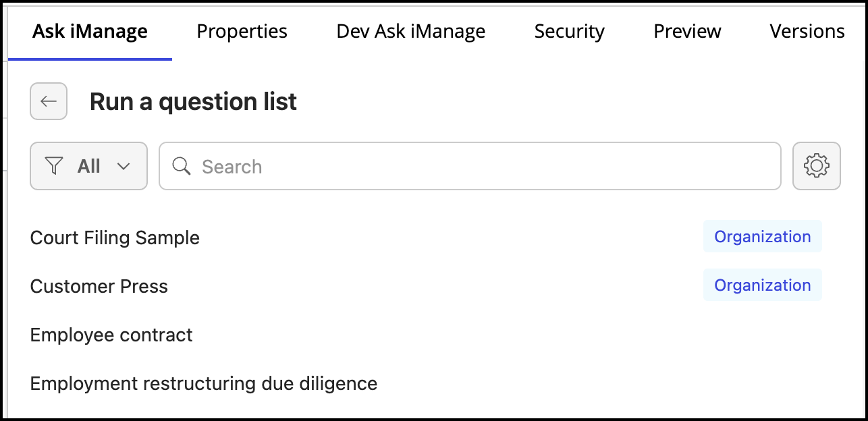Click the magnifying glass search icon
The height and width of the screenshot is (421, 868).
181,166
